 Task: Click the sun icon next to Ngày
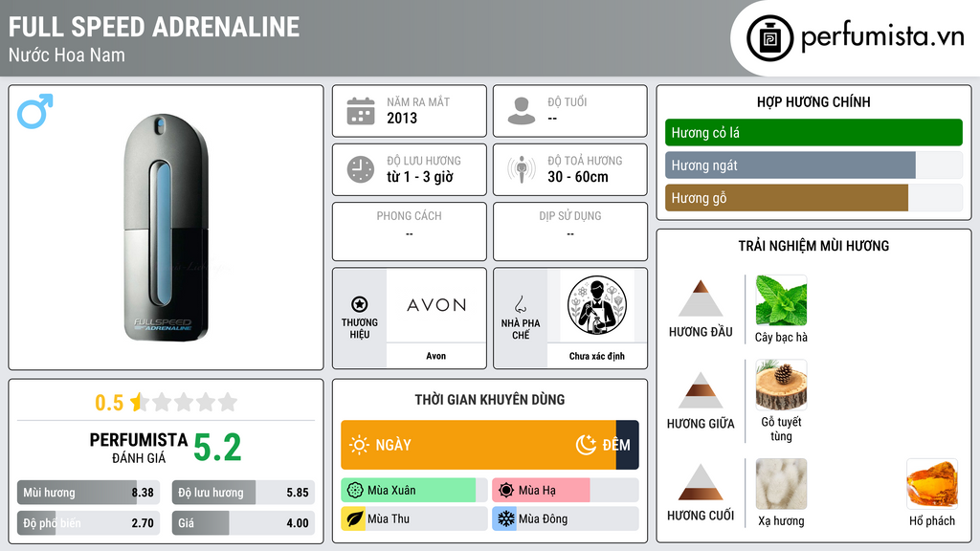tap(360, 445)
